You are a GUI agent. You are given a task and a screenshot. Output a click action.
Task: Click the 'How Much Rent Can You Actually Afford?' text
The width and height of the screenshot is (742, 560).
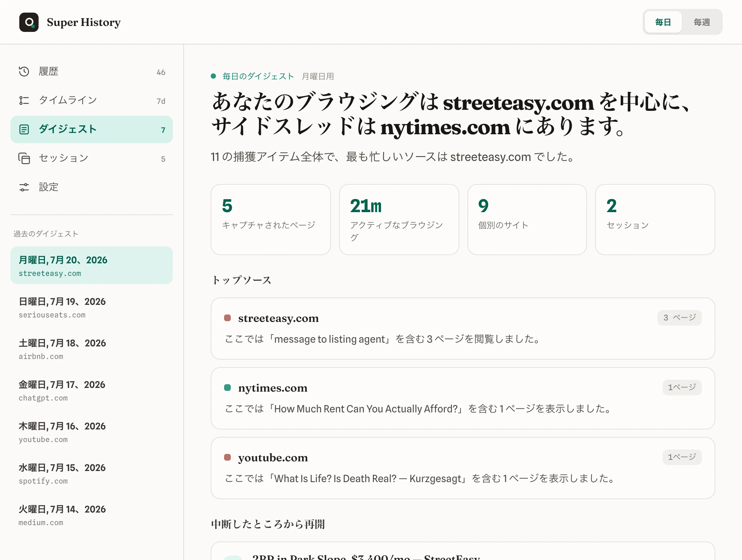click(x=418, y=409)
